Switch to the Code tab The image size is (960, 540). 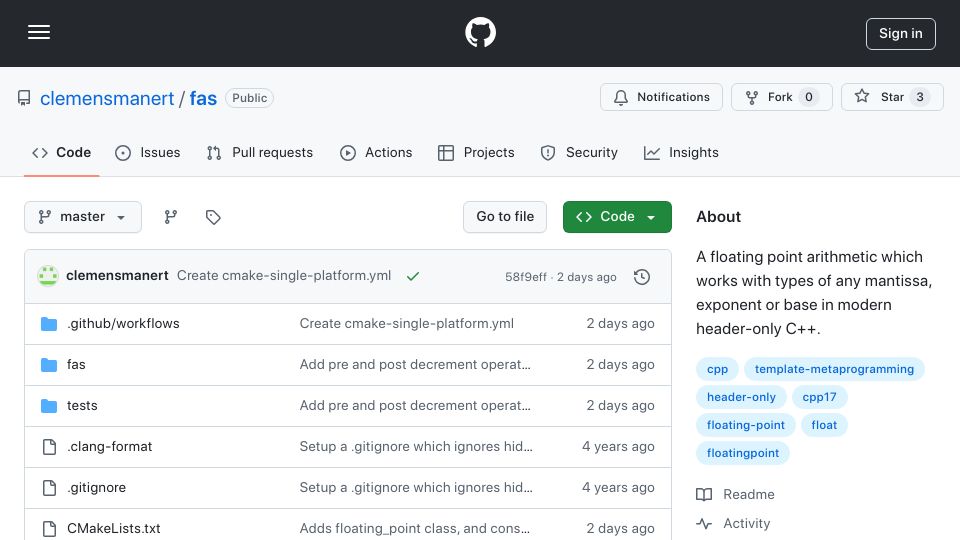62,152
